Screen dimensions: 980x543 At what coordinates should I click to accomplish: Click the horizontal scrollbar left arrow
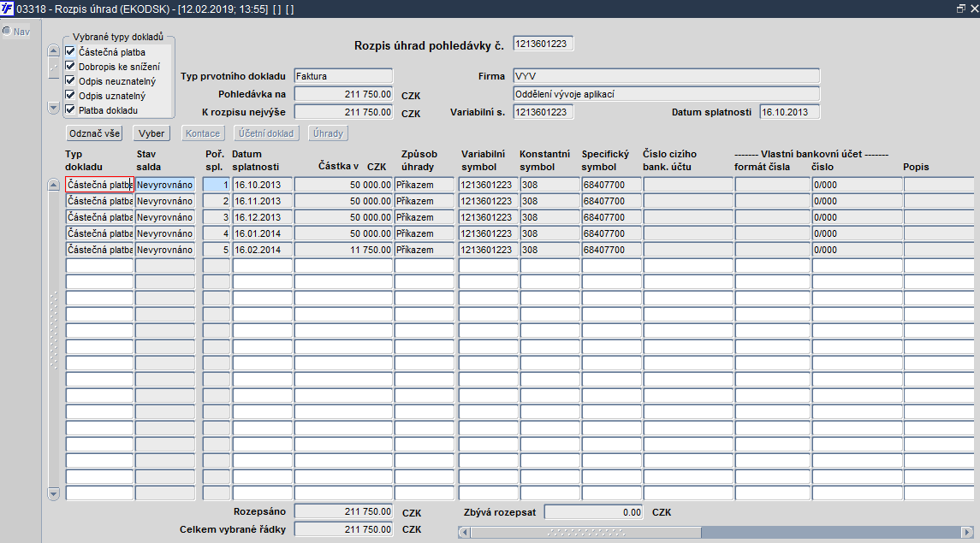point(464,532)
